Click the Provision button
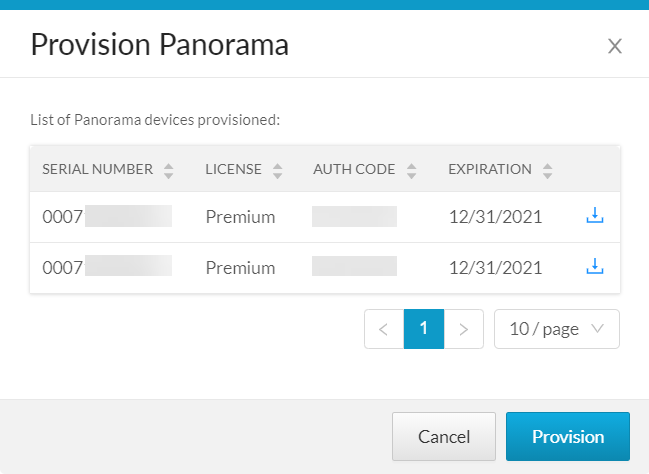Screen dimensions: 649x474 click(568, 437)
